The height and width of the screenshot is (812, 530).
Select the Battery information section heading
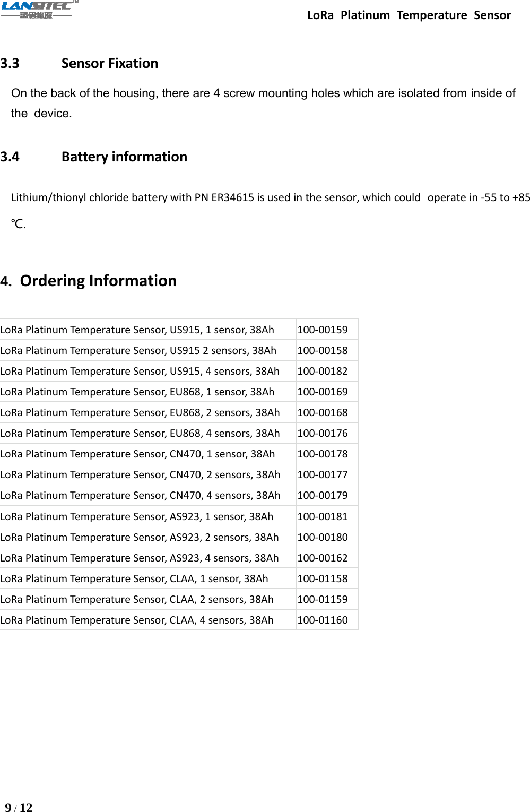[x=94, y=157]
